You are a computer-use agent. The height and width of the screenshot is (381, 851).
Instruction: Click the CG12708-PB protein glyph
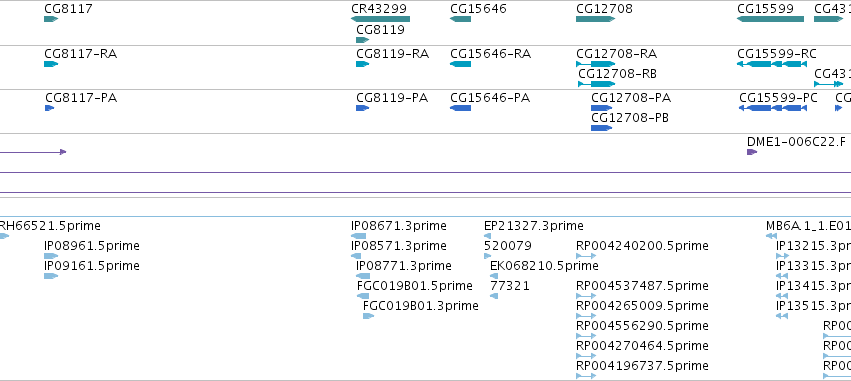click(602, 128)
